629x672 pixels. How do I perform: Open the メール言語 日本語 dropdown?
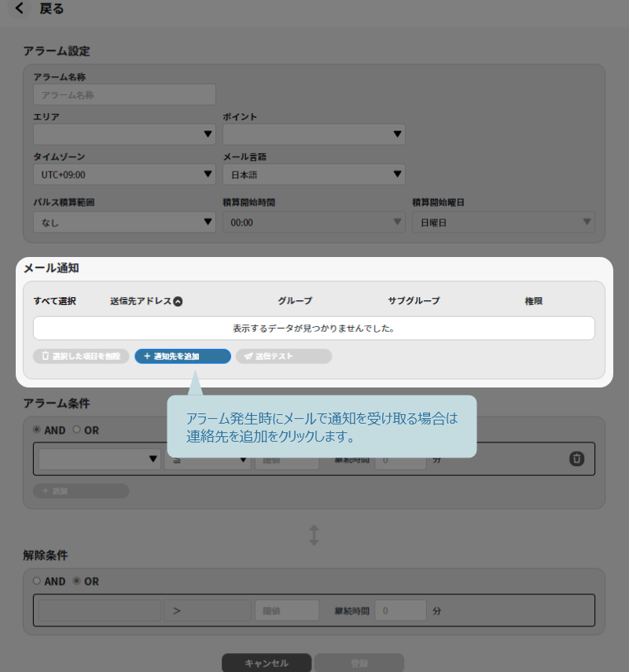click(x=314, y=174)
